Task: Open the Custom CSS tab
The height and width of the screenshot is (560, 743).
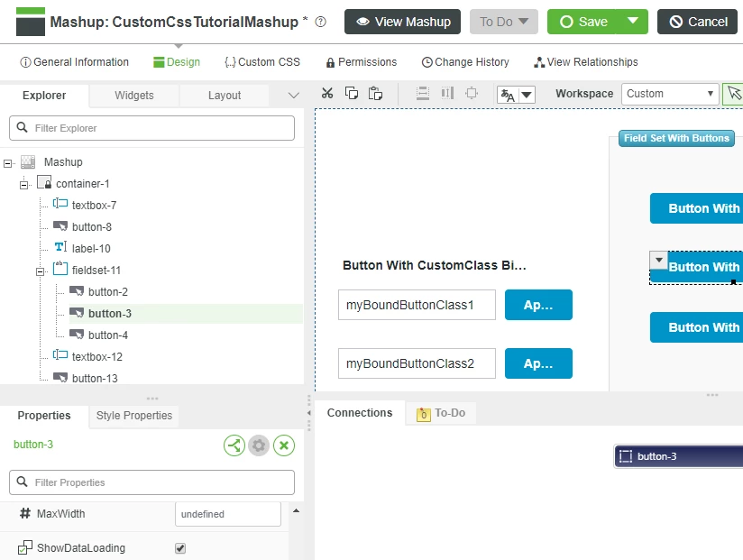Action: tap(262, 62)
